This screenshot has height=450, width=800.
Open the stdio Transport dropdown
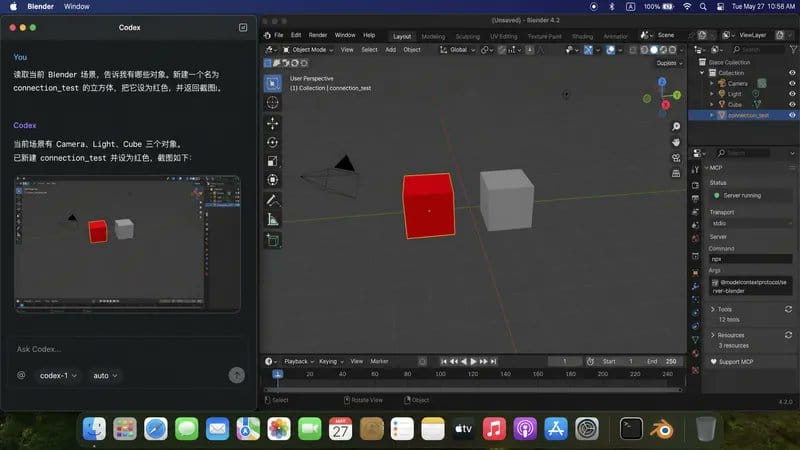(751, 223)
